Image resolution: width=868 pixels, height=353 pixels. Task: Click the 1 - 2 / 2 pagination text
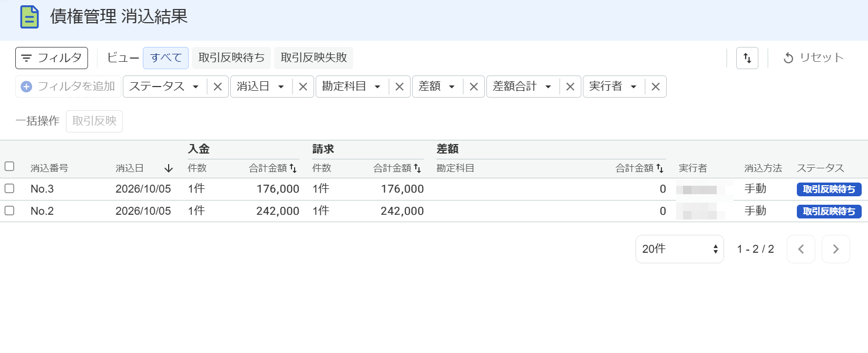click(x=755, y=249)
